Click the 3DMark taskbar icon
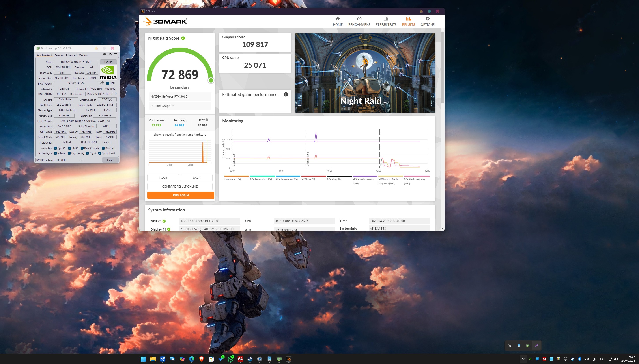 [x=289, y=359]
